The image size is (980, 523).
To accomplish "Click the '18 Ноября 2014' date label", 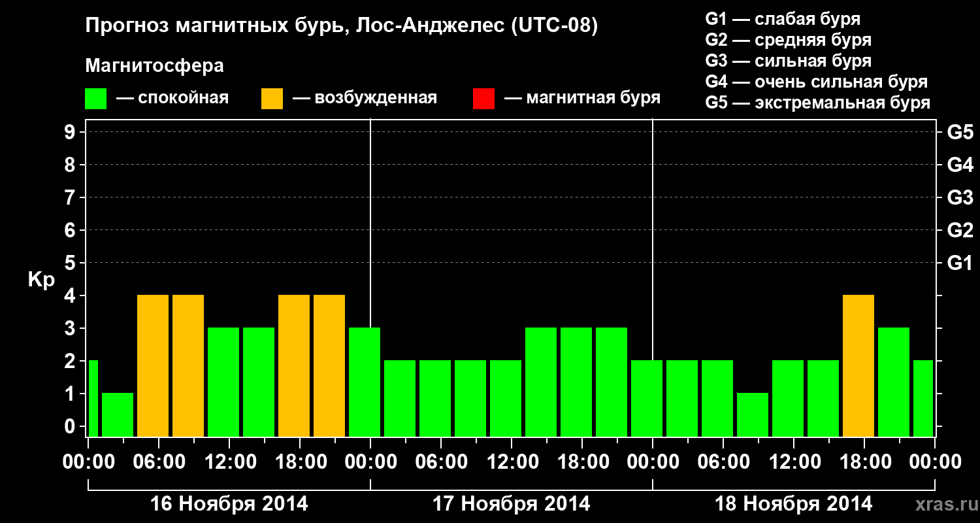I will (x=794, y=504).
